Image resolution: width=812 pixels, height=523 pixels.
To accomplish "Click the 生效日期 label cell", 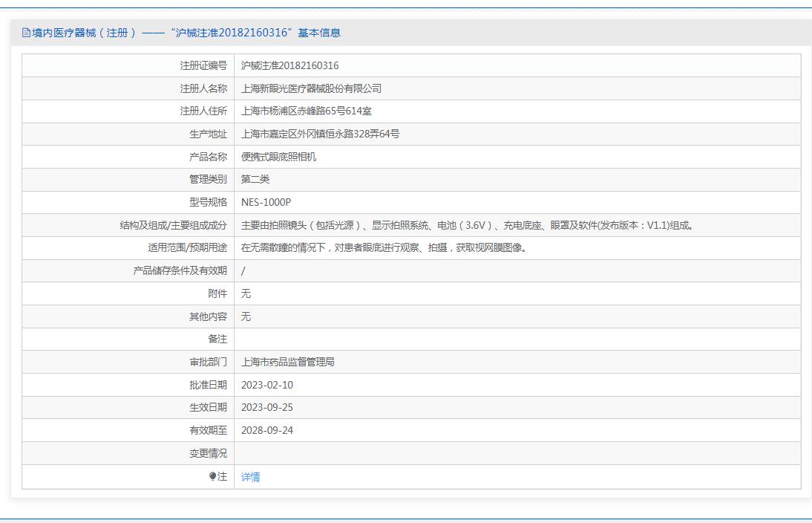I will coord(128,407).
